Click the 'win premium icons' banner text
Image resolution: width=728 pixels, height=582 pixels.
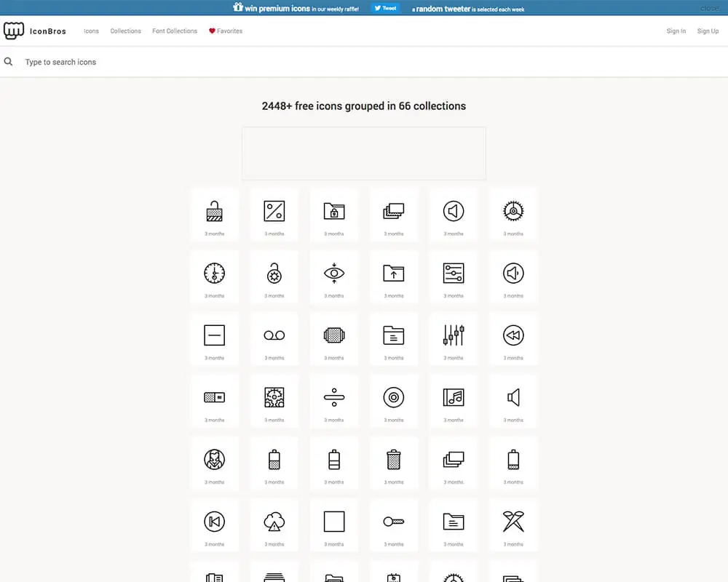(277, 8)
